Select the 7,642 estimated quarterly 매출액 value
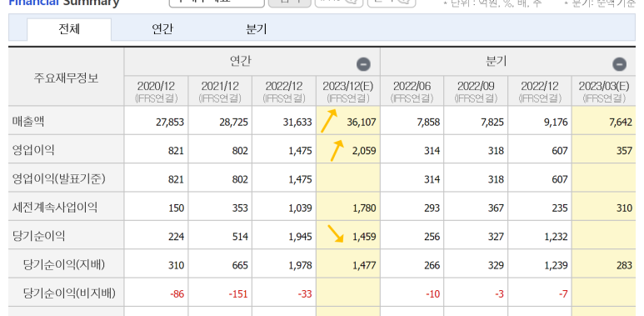The width and height of the screenshot is (644, 316). pyautogui.click(x=620, y=122)
